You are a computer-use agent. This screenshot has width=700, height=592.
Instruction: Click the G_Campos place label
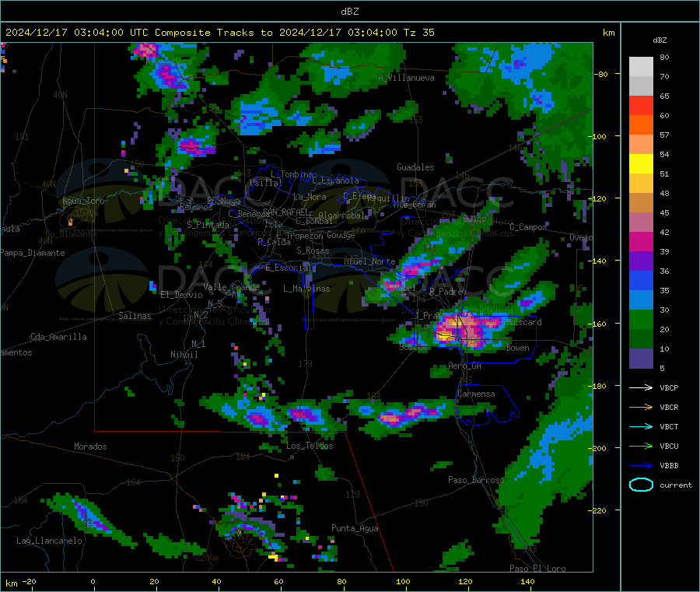(528, 227)
